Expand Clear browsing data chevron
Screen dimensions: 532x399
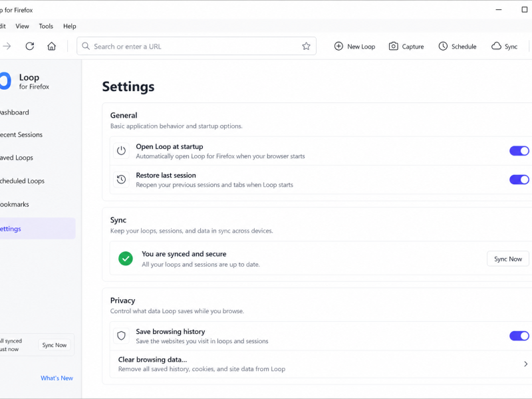tap(525, 364)
